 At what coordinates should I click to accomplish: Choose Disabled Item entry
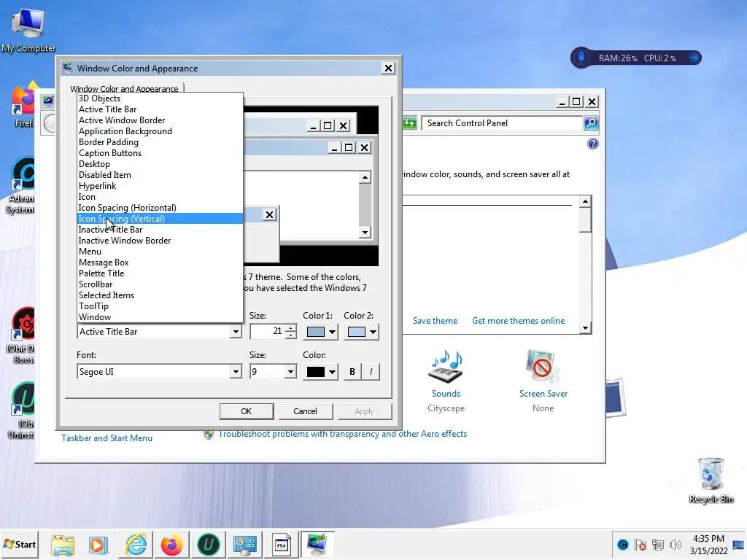pos(160,175)
